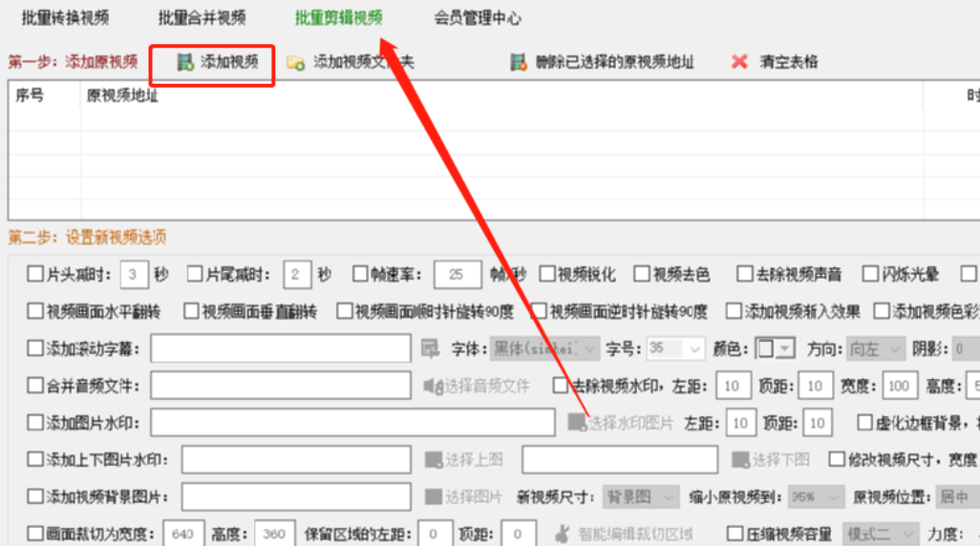
Task: Check 添加视频背景图片 option
Action: 35,496
